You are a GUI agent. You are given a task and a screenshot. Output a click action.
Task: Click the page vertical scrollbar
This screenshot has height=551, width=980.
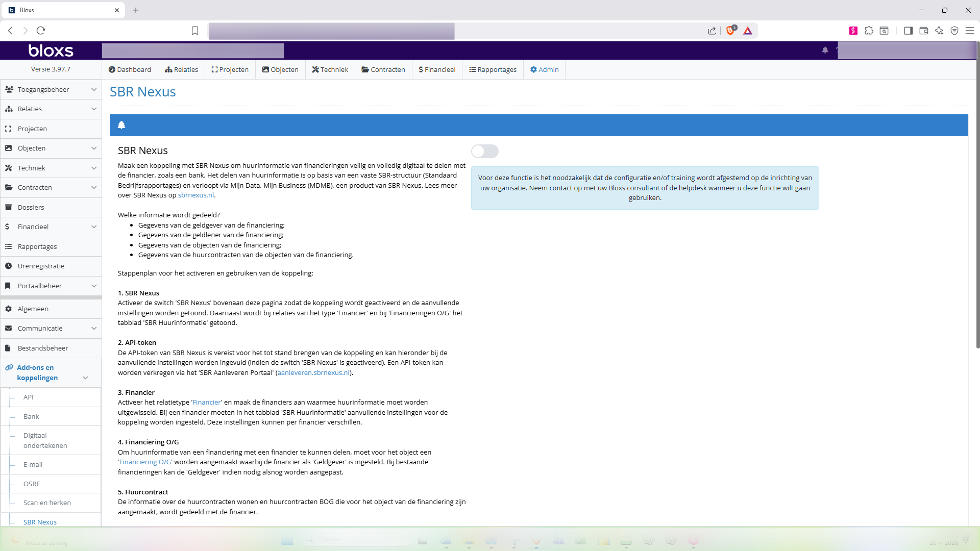pos(977,196)
